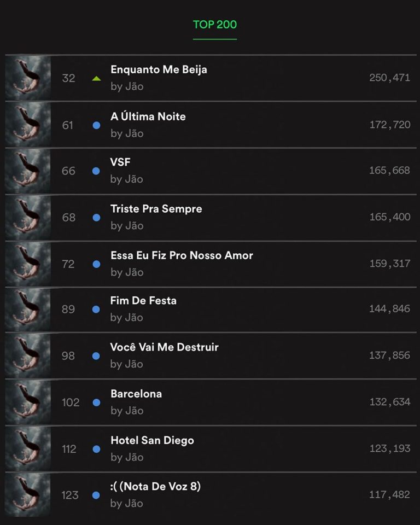Click stream count 250,471
The height and width of the screenshot is (525, 420).
pos(390,78)
